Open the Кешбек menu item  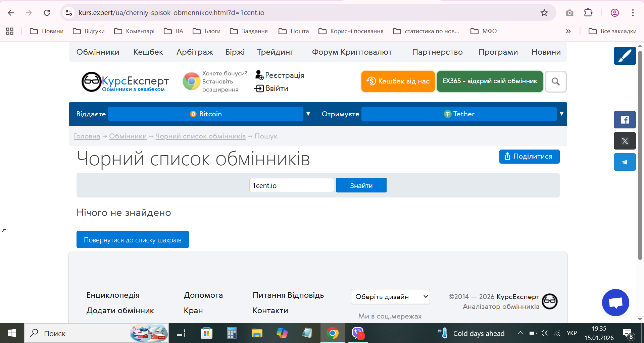click(148, 52)
